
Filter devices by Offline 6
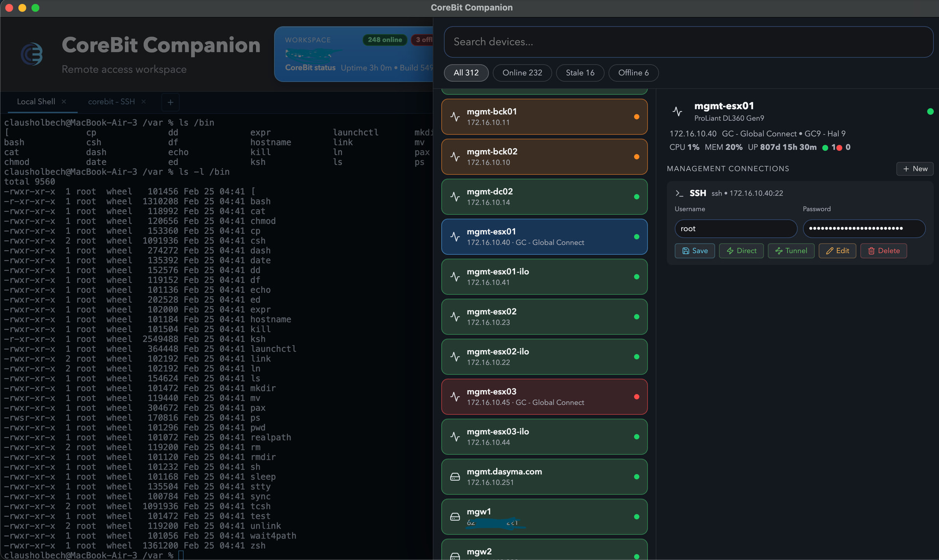633,73
